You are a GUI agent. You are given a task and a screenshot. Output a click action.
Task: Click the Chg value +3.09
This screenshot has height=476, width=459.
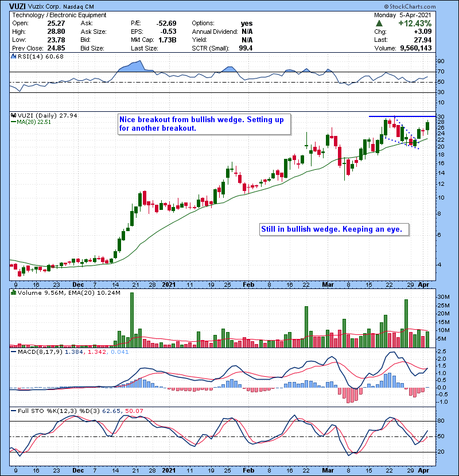pyautogui.click(x=422, y=32)
